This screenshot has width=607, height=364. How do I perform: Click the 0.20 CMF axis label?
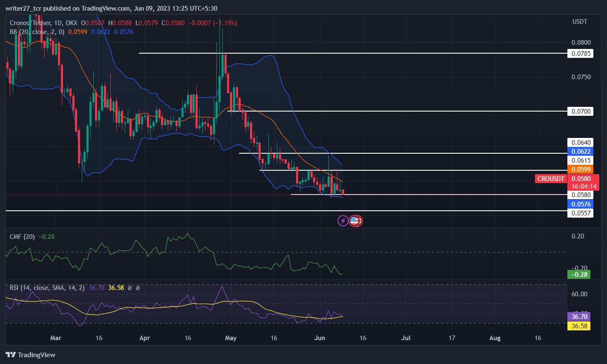578,236
